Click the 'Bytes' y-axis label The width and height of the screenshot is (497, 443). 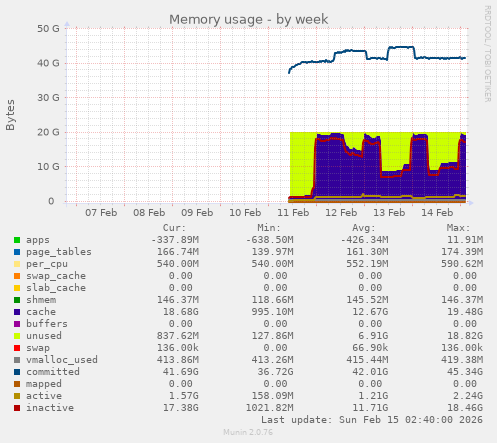[x=10, y=115]
